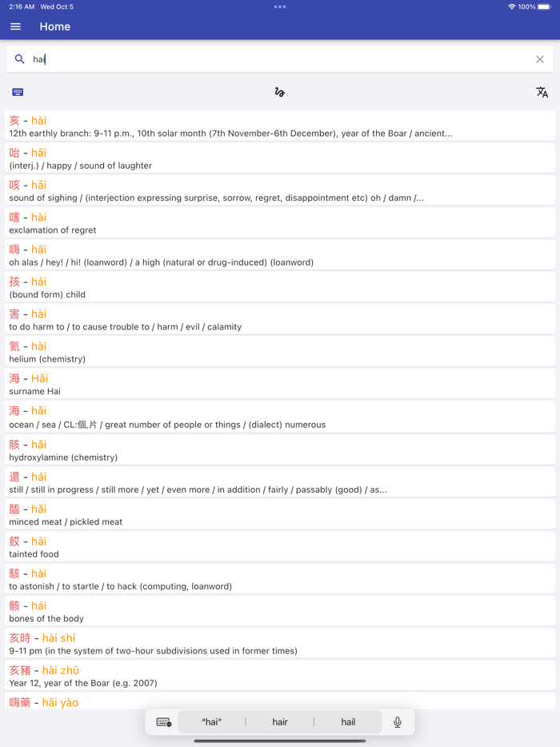Open entry 骸 bones of the body

[x=280, y=612]
